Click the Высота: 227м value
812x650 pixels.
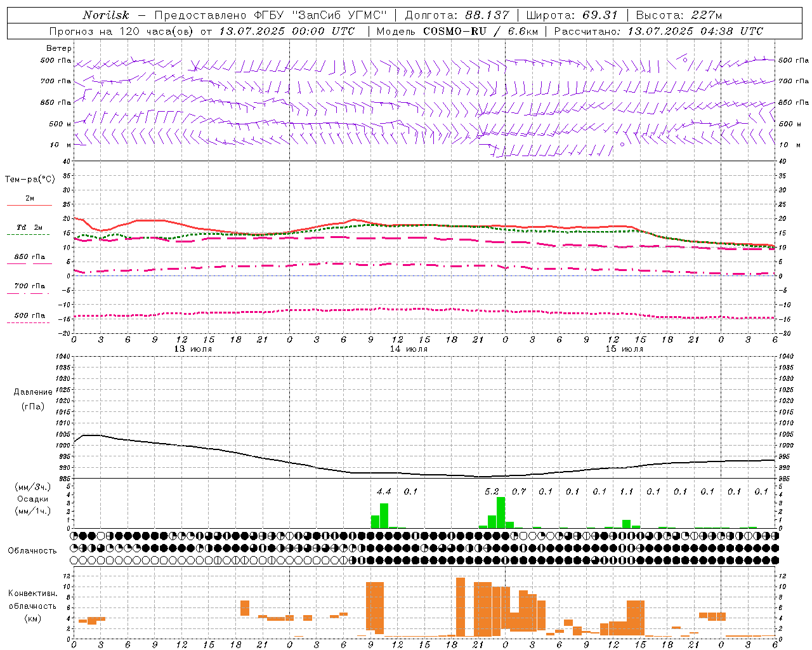coord(679,15)
